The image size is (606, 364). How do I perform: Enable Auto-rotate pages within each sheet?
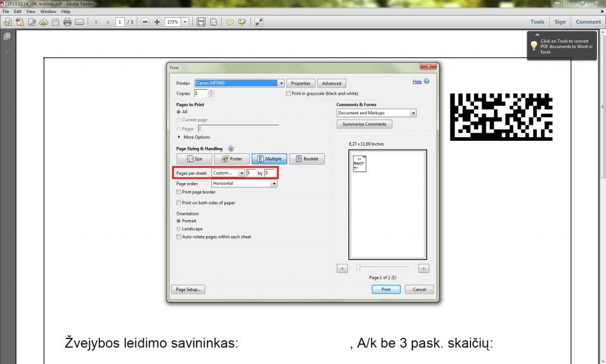(x=179, y=237)
